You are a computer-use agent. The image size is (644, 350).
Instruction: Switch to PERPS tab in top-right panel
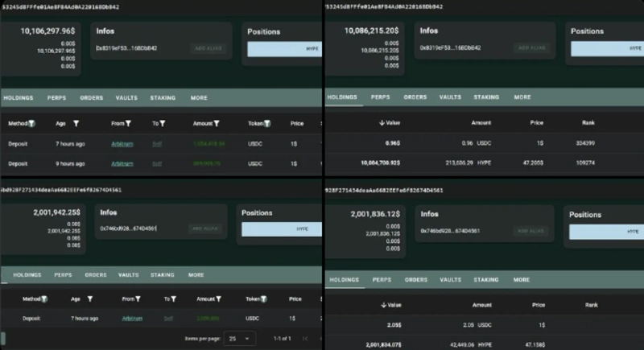click(380, 97)
